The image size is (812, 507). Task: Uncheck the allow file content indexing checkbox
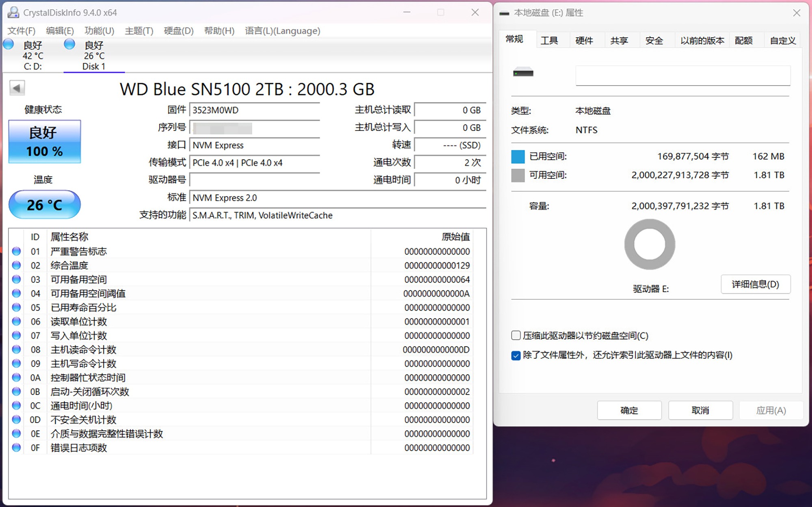[x=516, y=355]
